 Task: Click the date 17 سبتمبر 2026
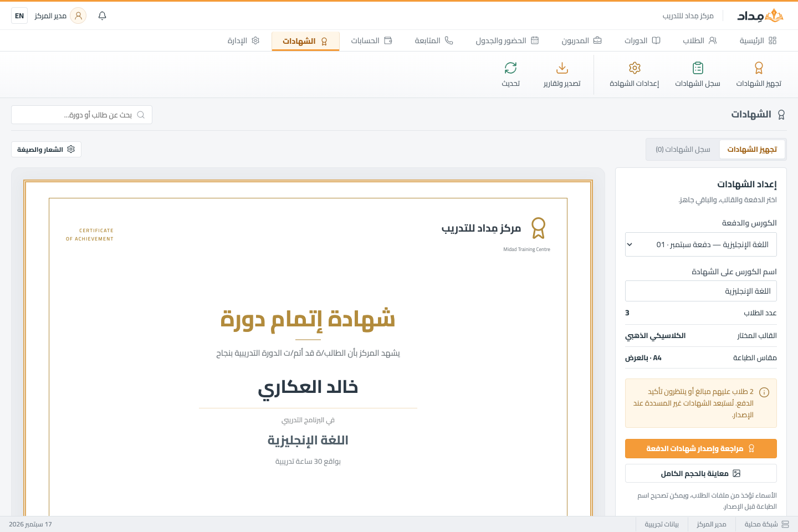pos(30,524)
